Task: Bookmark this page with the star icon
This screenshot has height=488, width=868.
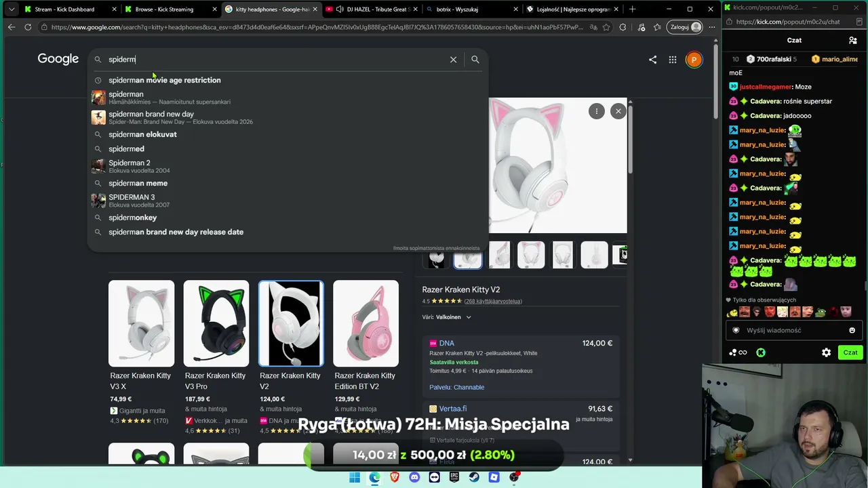Action: [606, 27]
